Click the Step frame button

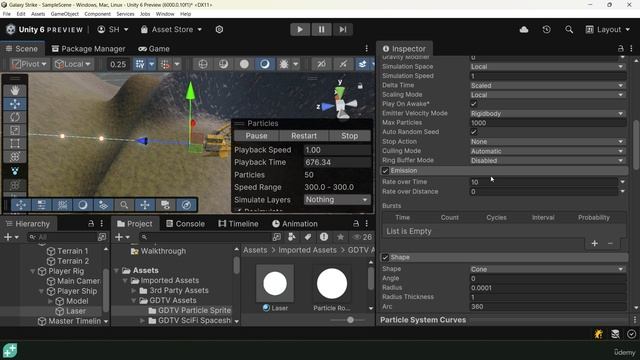click(343, 29)
